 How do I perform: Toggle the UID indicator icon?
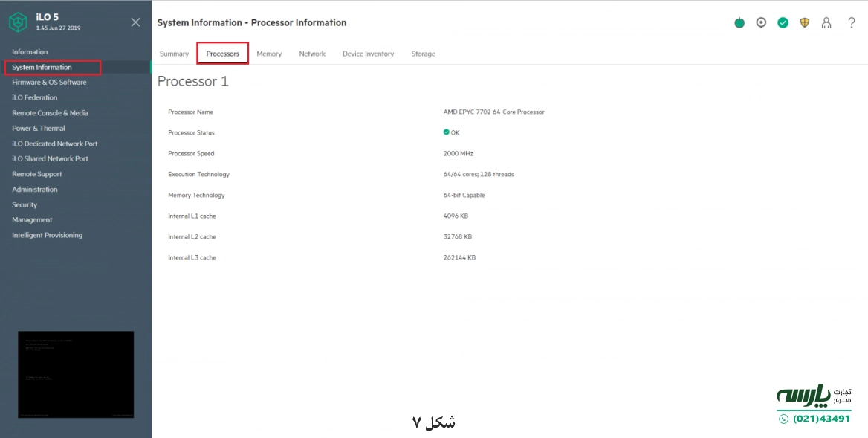pyautogui.click(x=761, y=22)
